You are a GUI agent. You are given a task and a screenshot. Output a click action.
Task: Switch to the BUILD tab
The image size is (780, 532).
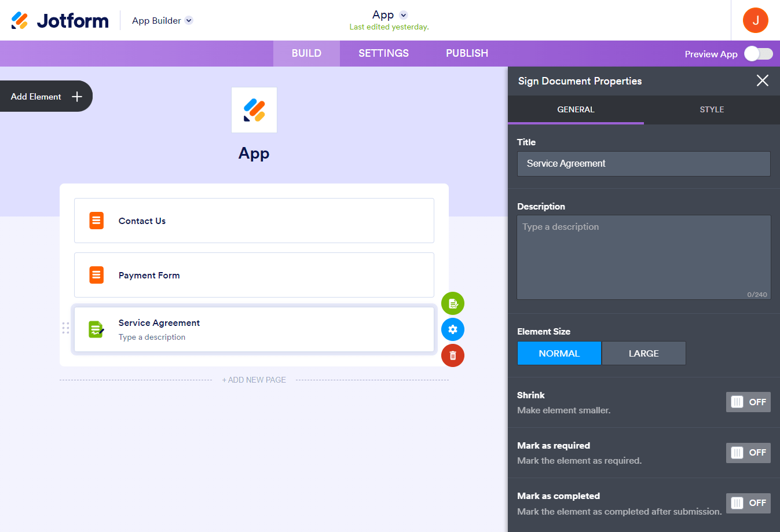(306, 53)
